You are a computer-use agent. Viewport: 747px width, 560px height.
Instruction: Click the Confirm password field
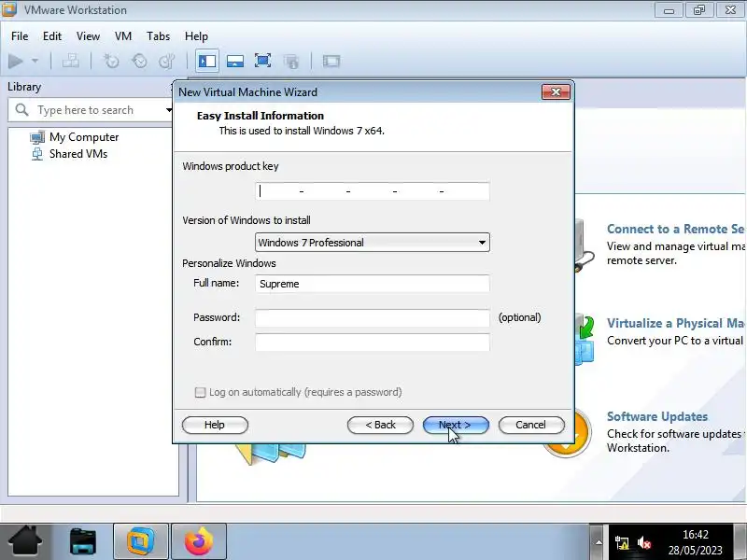(372, 343)
